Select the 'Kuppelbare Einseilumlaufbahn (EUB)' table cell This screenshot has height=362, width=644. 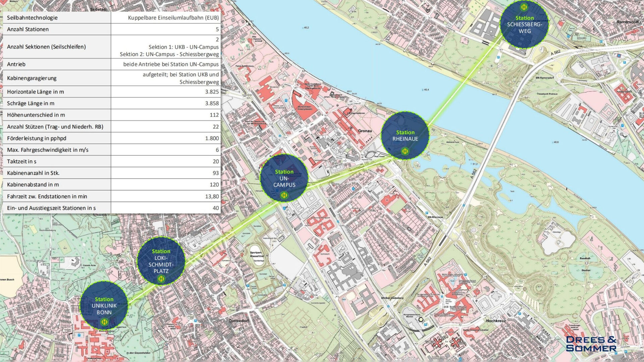click(x=173, y=18)
